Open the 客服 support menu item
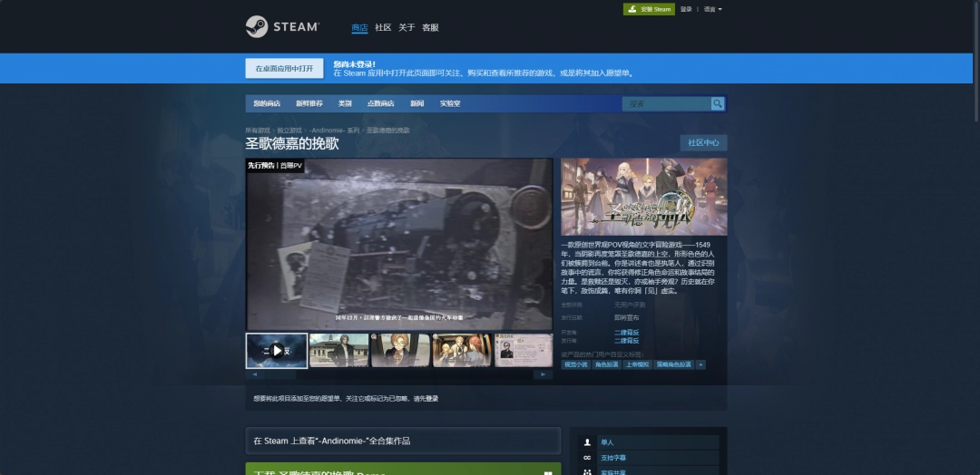Screen dimensions: 980x475 tap(430, 27)
